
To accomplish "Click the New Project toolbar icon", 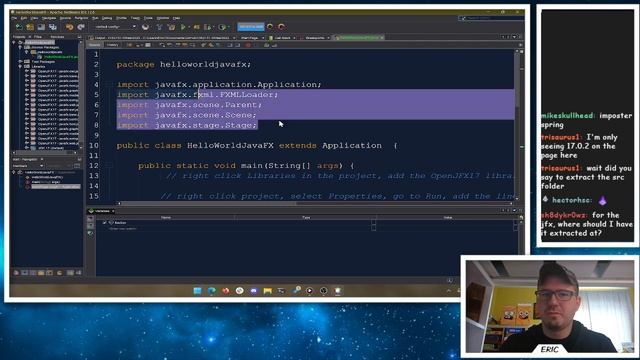I will coord(30,27).
